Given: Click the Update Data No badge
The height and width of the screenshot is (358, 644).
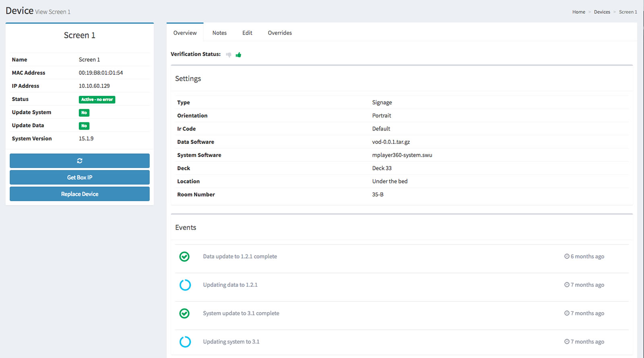Looking at the screenshot, I should coord(84,126).
